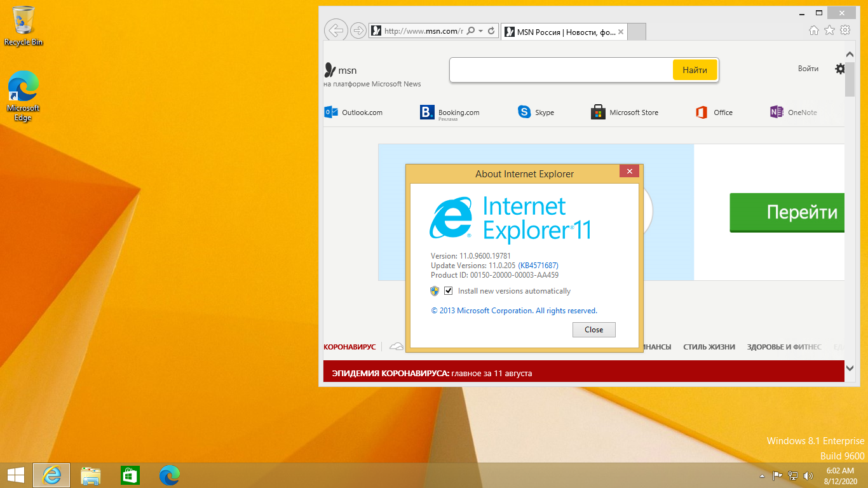
Task: Click the page scrollbar up arrow
Action: (850, 55)
